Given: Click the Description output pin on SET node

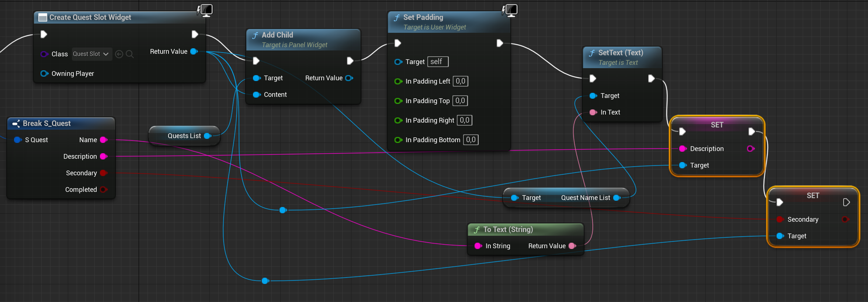Looking at the screenshot, I should coord(751,149).
